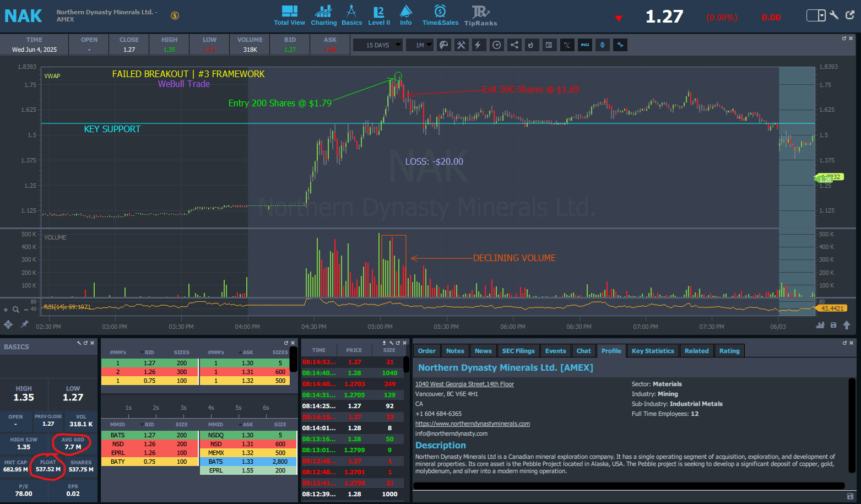This screenshot has height=504, width=861.
Task: Pin the chart using the pushpin icon
Action: pos(24,324)
